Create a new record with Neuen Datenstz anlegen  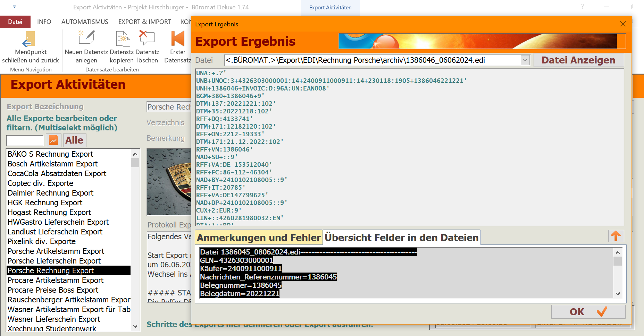click(x=86, y=38)
